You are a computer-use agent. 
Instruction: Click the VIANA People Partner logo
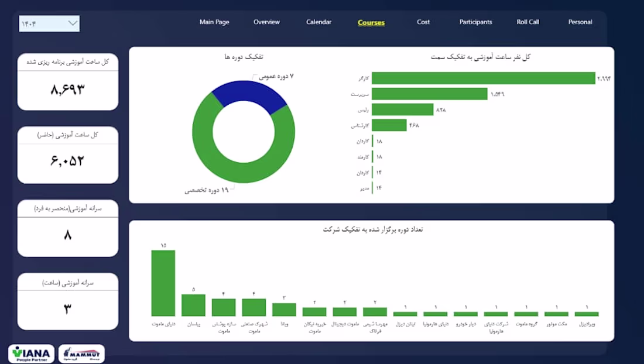click(x=31, y=353)
